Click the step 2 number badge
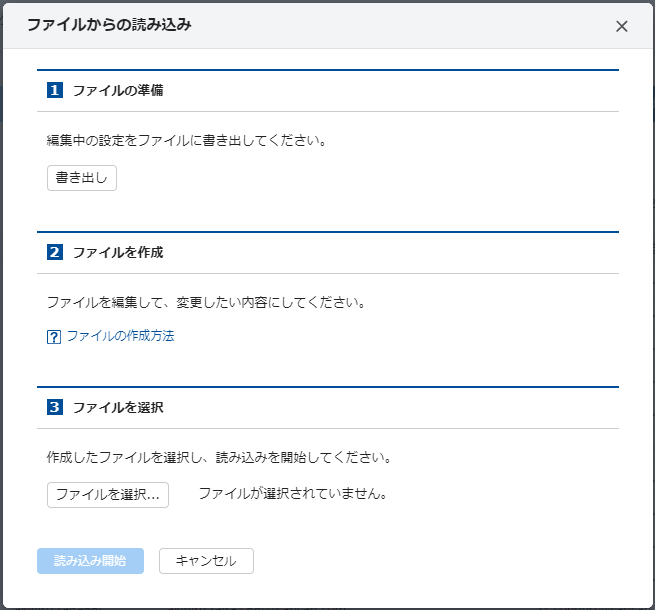The width and height of the screenshot is (655, 610). click(55, 252)
